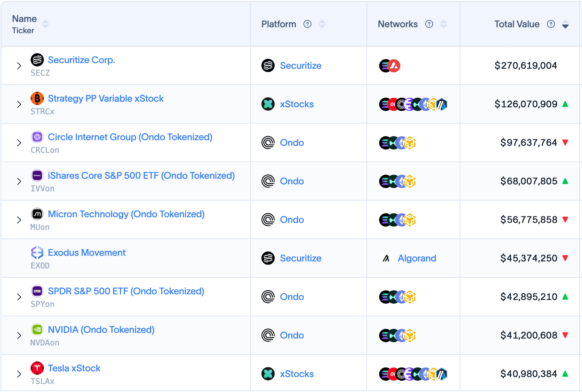
Task: Click the Ondo platform logo in NVDAon row
Action: tap(268, 335)
